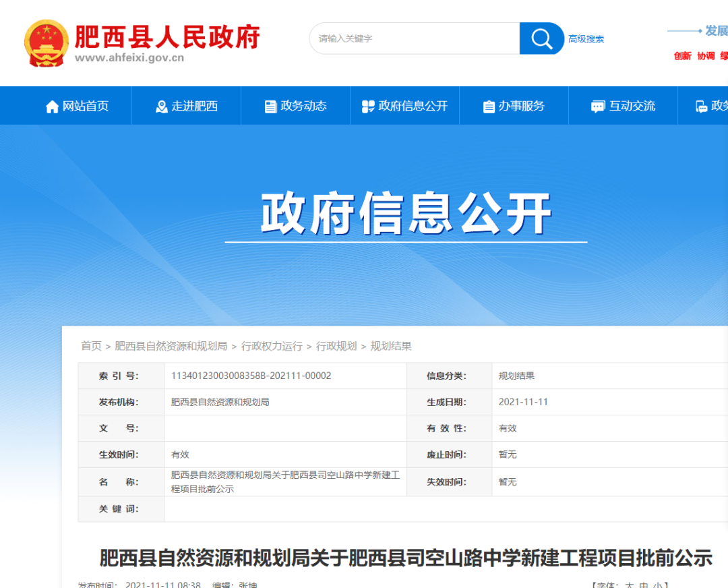Click the main article title heading
Viewport: 728px width, 588px height.
[406, 558]
